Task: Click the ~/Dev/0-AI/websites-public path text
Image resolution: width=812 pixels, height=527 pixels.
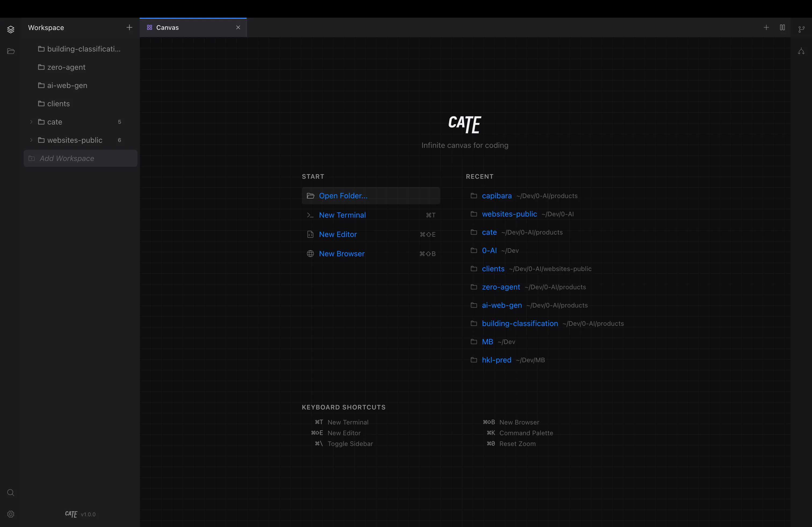Action: 550,269
